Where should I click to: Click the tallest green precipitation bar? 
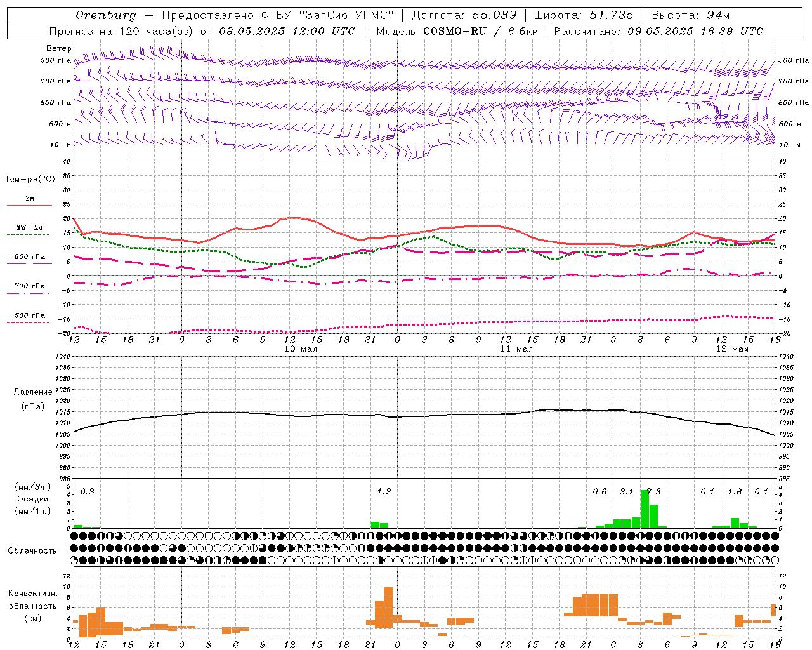click(x=645, y=508)
